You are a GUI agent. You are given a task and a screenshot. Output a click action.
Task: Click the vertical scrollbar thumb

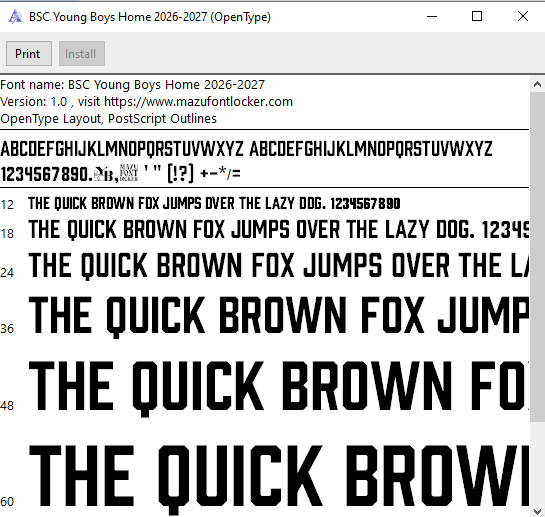click(537, 257)
